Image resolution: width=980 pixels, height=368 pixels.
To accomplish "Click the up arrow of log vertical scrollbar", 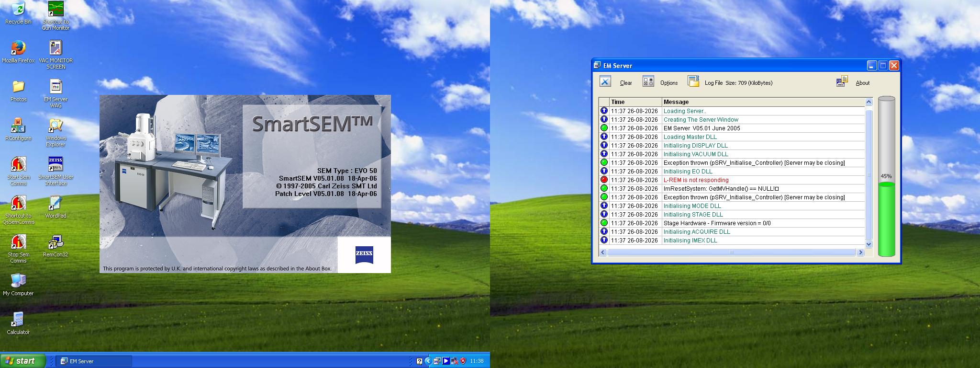I will (x=869, y=102).
